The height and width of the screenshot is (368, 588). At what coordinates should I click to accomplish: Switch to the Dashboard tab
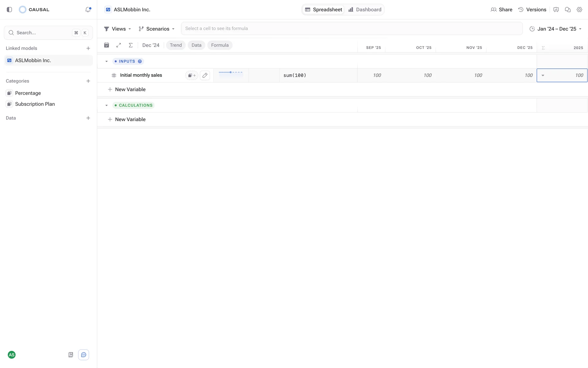[x=365, y=10]
